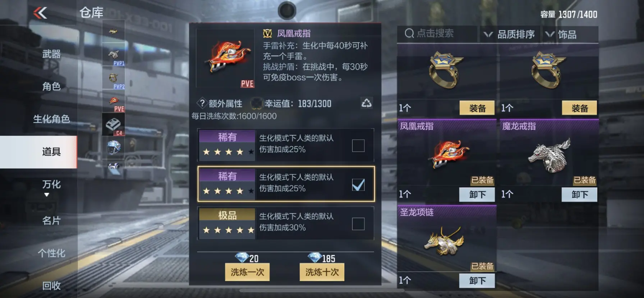This screenshot has height=298, width=644.
Task: Select the PVP1 ring icon in strip
Action: coord(113,55)
